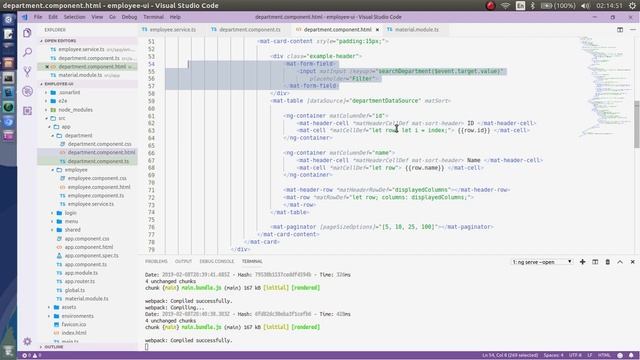Open favicon.ico in the file tree
The width and height of the screenshot is (640, 360).
pos(73,324)
